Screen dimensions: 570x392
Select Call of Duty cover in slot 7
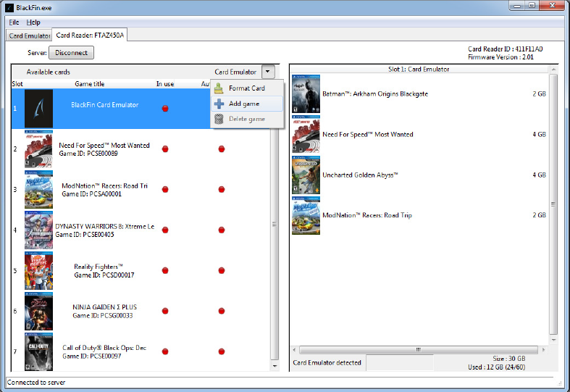(x=38, y=351)
